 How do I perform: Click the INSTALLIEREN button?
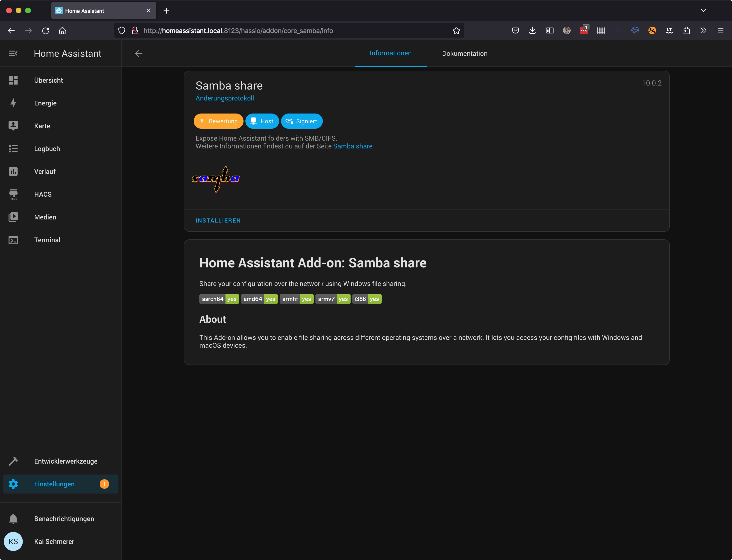[218, 220]
